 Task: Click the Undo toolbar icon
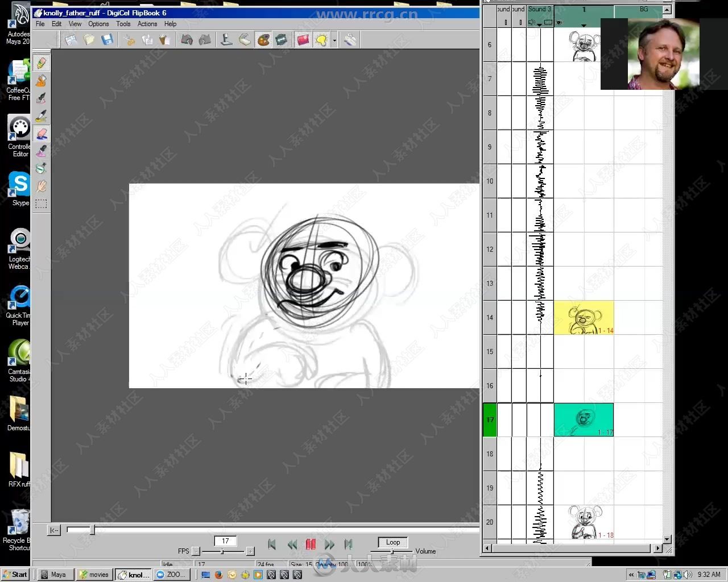[x=187, y=40]
